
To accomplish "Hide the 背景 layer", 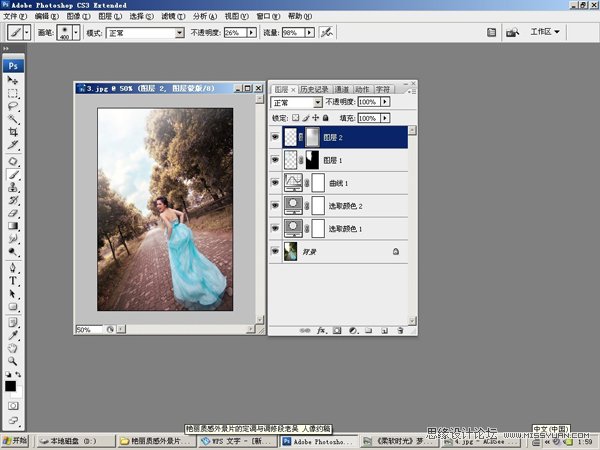I will pos(275,253).
